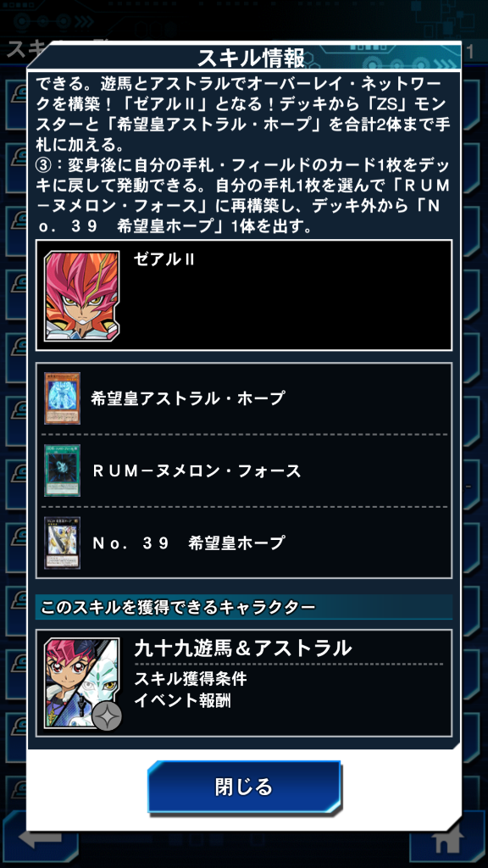
Task: Tap the skill description text area
Action: click(244, 155)
